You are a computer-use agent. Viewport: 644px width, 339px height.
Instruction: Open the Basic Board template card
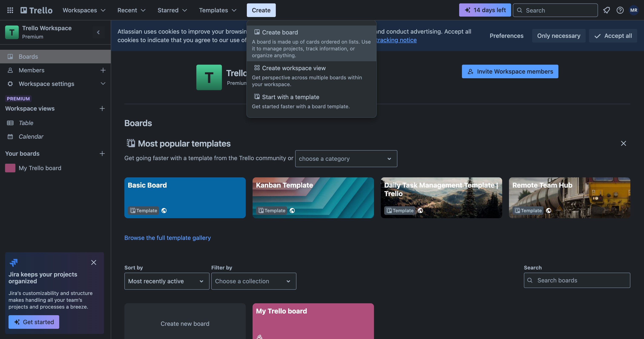[185, 198]
